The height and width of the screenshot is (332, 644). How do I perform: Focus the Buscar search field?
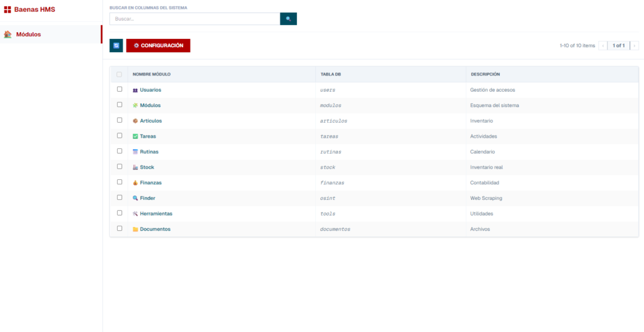click(194, 19)
